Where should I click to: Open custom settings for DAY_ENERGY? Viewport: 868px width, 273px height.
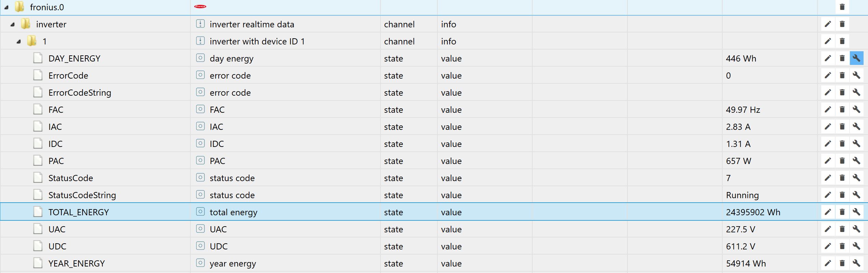856,58
